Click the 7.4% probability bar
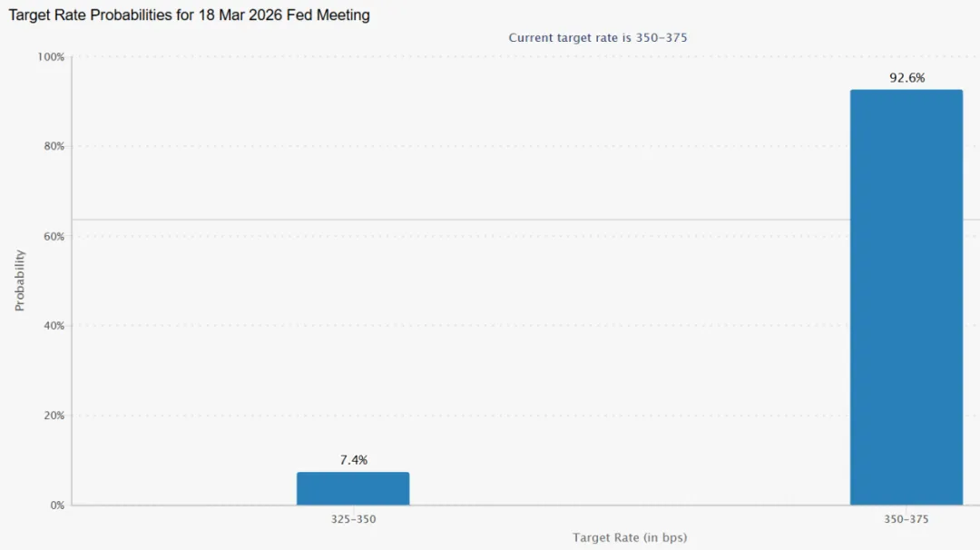This screenshot has height=550, width=980. point(353,488)
